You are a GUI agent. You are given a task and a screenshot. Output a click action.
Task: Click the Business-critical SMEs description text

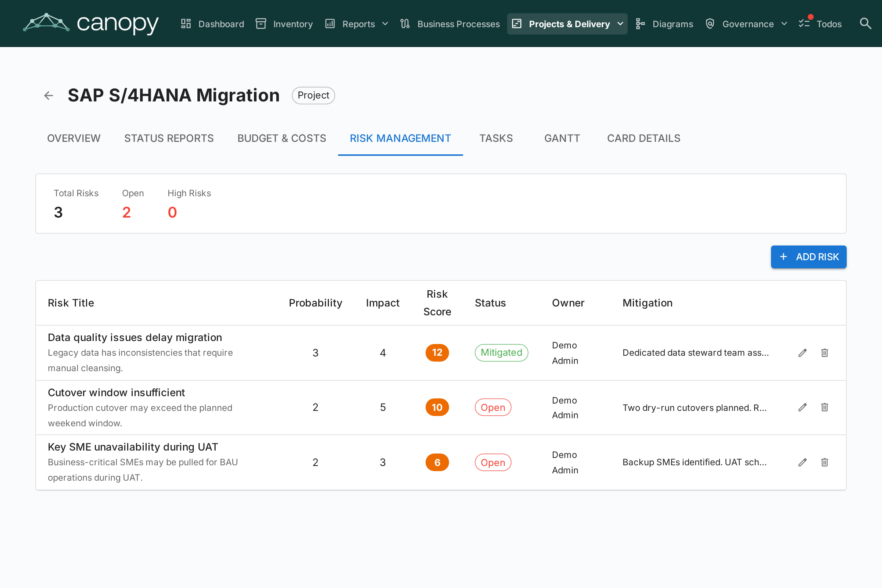tap(143, 470)
